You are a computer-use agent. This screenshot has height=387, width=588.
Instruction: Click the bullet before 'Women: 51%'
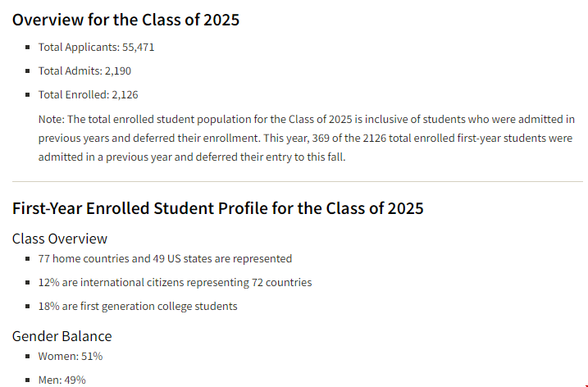[27, 356]
